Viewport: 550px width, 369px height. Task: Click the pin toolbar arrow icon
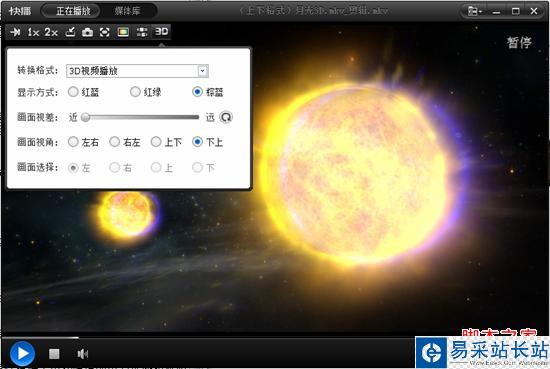click(x=15, y=32)
